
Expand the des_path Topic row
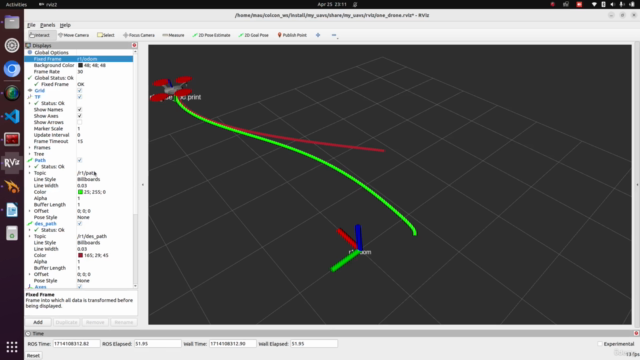click(x=29, y=236)
